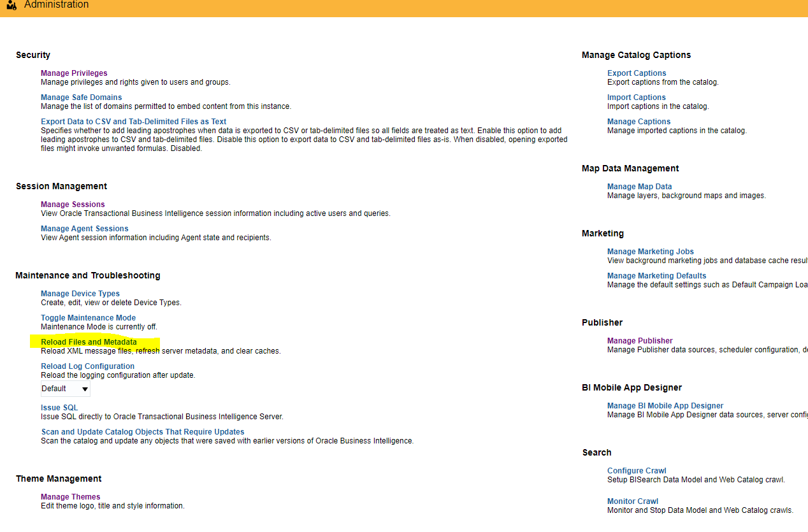This screenshot has width=808, height=532.
Task: Open Monitor Crawl link
Action: point(633,501)
